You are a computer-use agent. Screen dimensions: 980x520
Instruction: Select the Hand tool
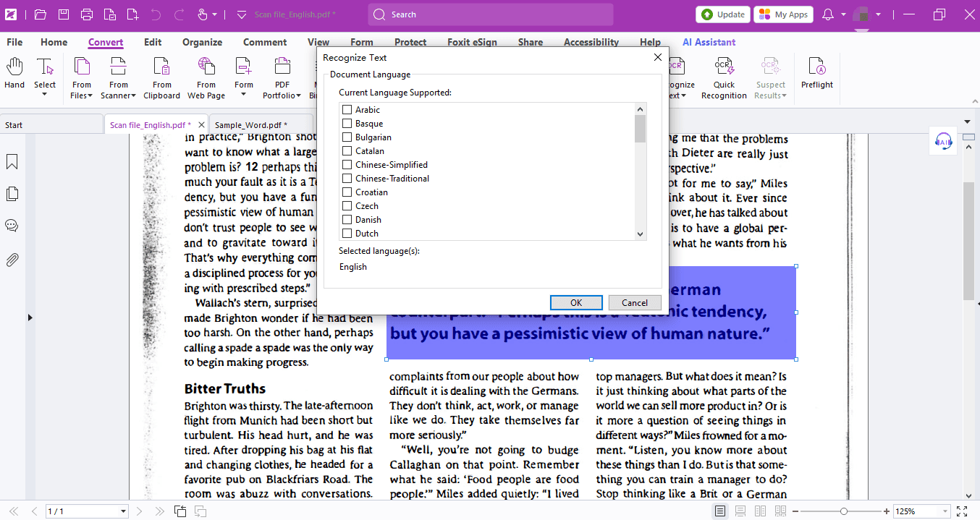(x=14, y=74)
